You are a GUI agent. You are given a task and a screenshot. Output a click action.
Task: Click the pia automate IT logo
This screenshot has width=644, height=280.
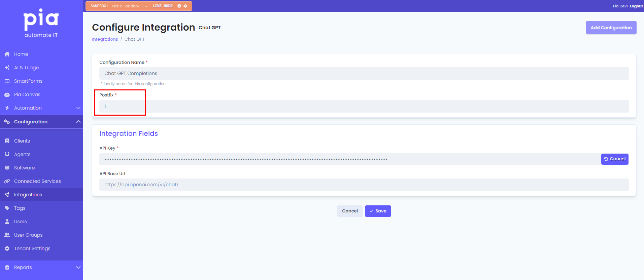41,23
